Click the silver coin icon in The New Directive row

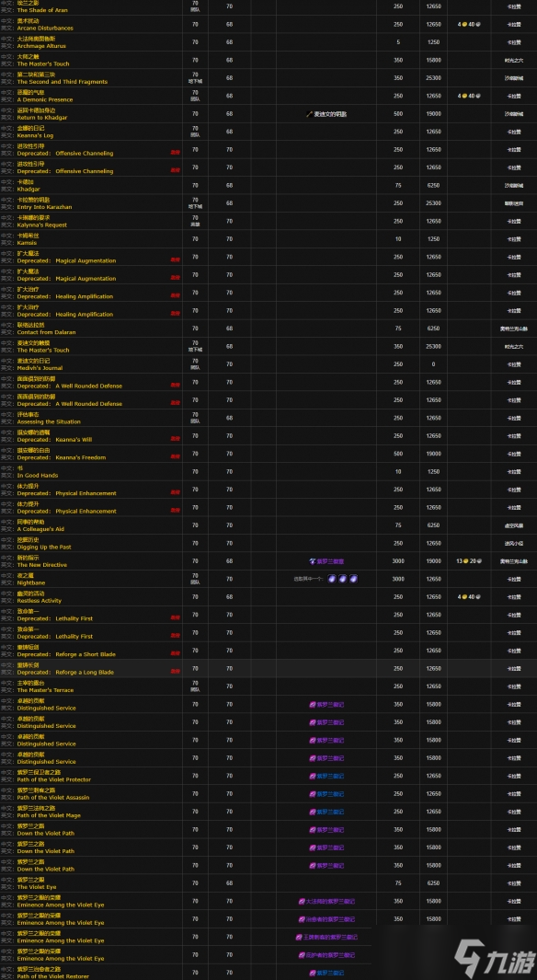click(x=477, y=561)
